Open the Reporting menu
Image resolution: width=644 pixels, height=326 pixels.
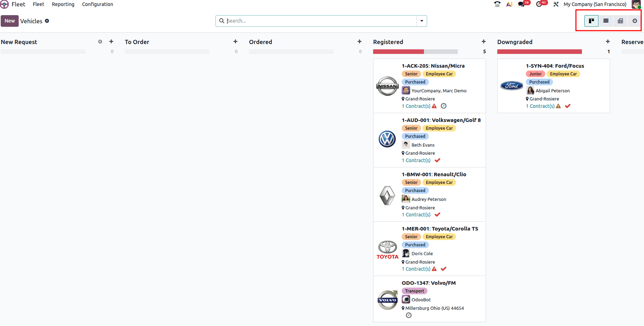click(63, 4)
